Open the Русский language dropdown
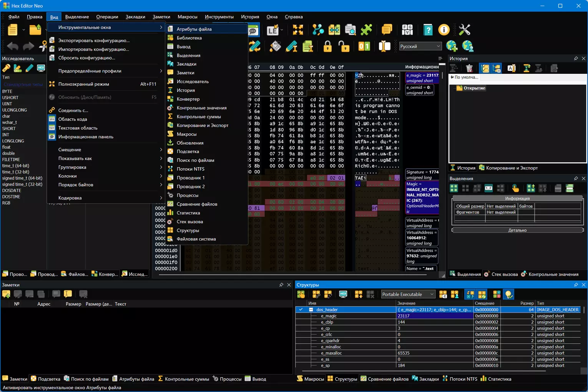Viewport: 588px width, 392px height. [420, 46]
